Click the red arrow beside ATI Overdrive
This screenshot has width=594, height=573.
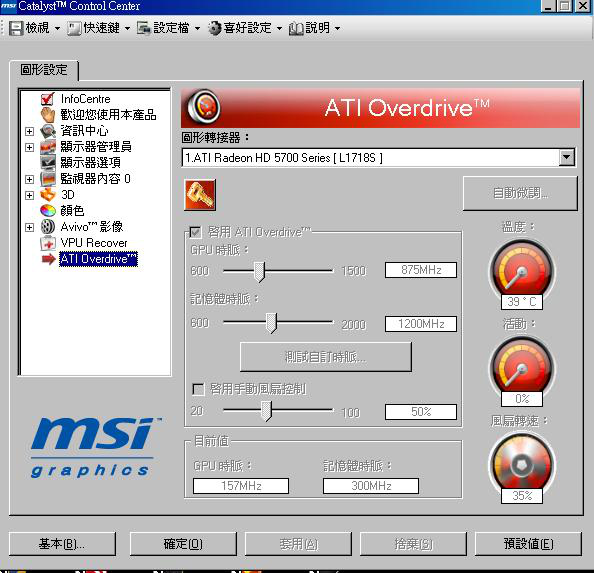[x=48, y=259]
